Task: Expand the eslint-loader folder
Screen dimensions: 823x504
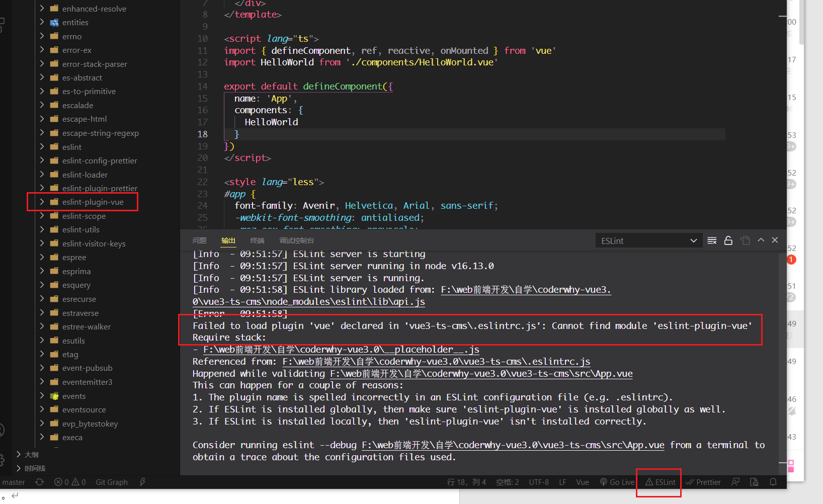Action: click(42, 174)
